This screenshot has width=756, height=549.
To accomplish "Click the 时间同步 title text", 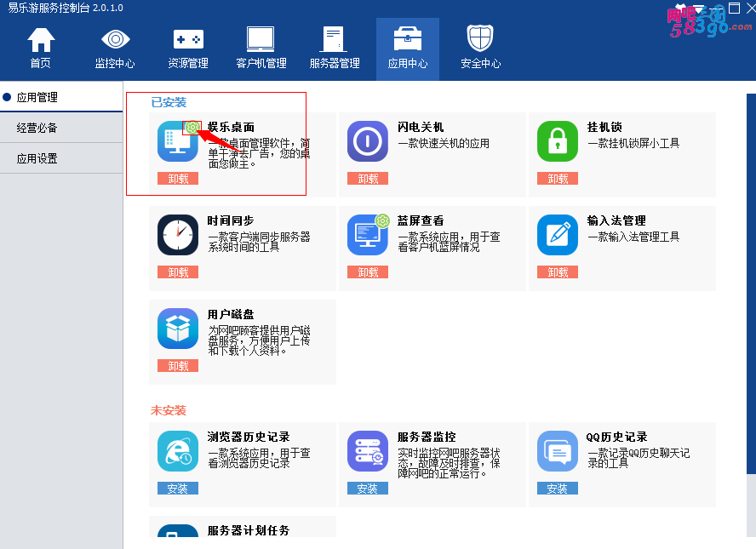I will click(x=231, y=220).
